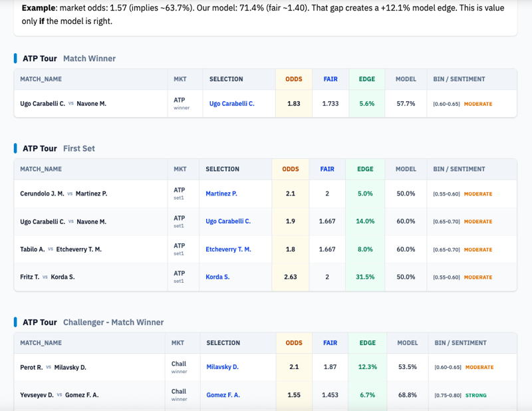532x411 pixels.
Task: Click EDGE column header in First Set table
Action: pos(365,169)
